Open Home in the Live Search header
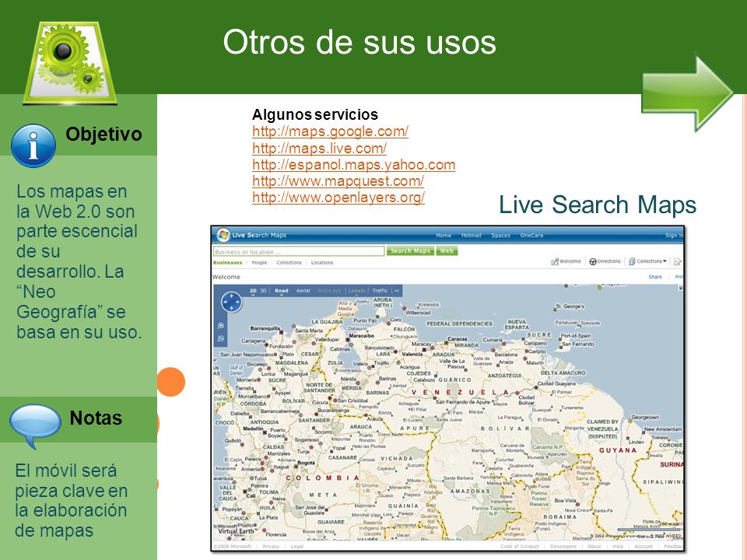This screenshot has width=747, height=560. [444, 235]
